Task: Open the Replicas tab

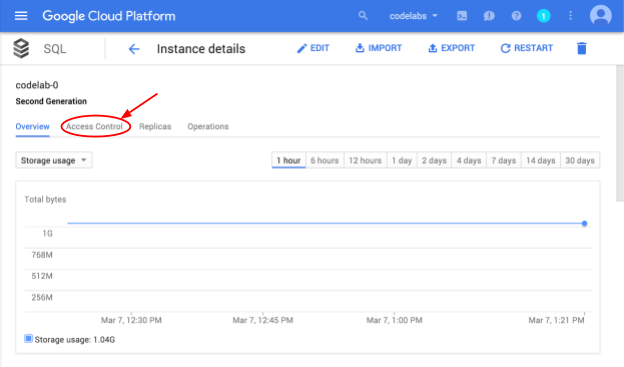Action: 155,127
